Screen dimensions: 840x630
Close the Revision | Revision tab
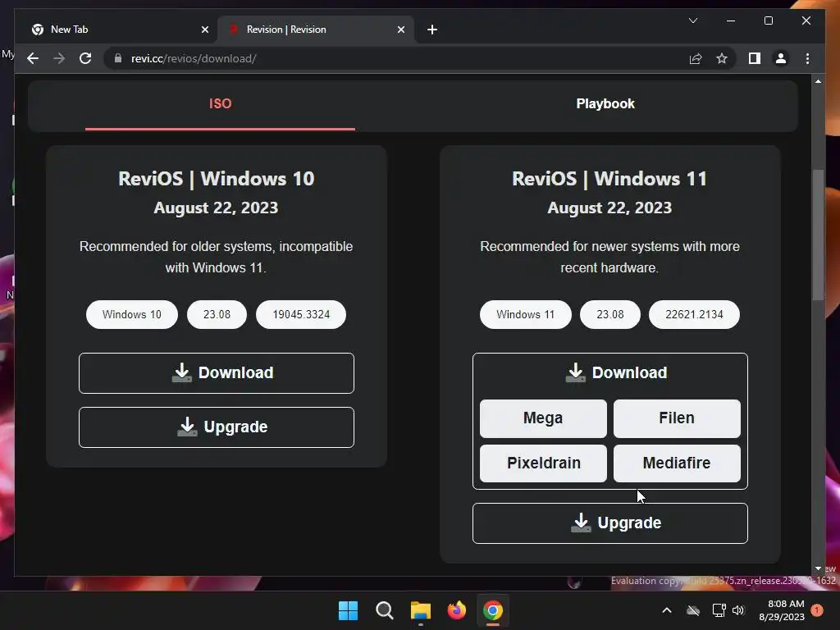[x=400, y=30]
